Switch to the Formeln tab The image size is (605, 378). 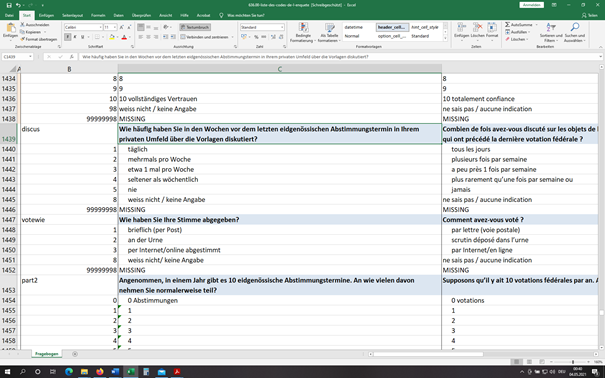click(98, 15)
